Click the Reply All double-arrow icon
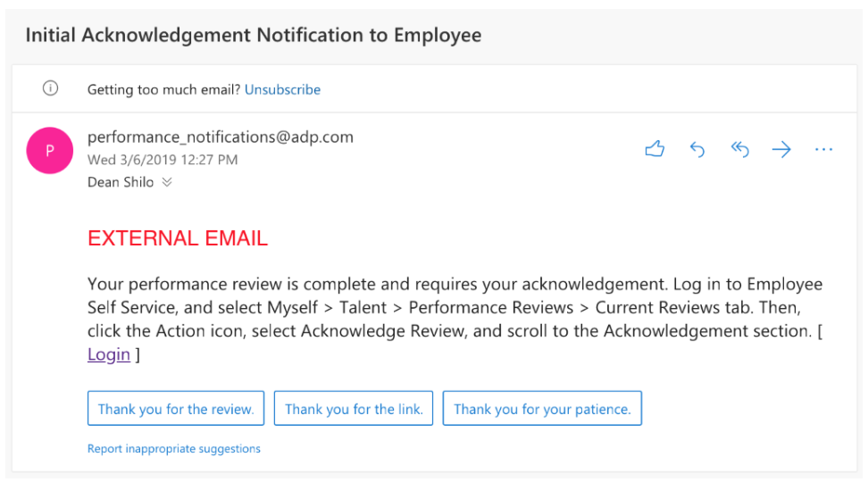The height and width of the screenshot is (482, 868). tap(739, 149)
